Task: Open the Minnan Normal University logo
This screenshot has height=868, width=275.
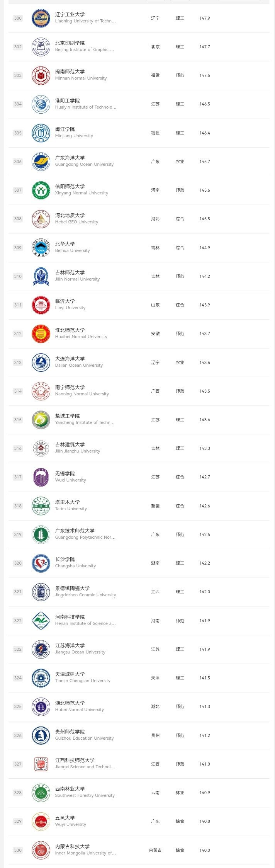Action: pos(41,76)
